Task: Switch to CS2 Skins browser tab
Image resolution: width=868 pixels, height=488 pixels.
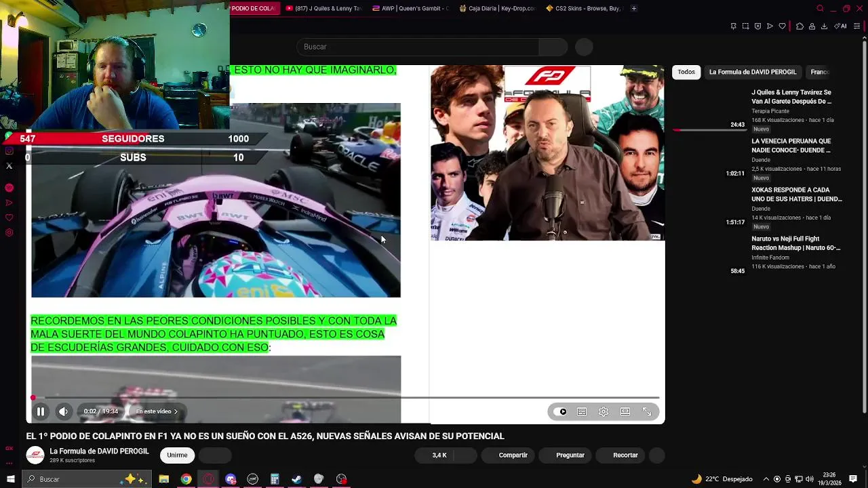Action: pyautogui.click(x=584, y=8)
